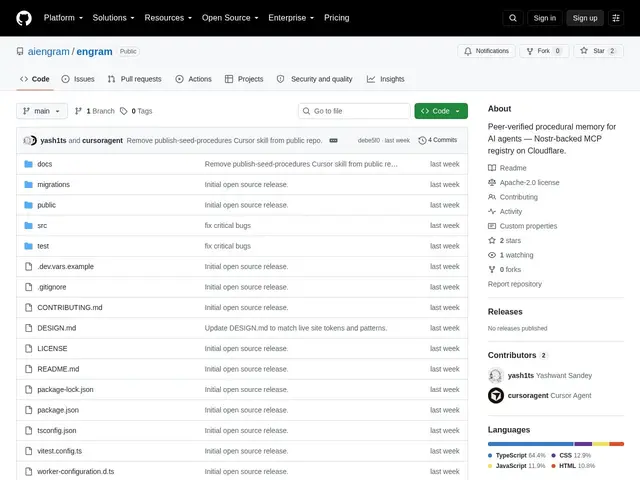Screen dimensions: 640x480
Task: Open the CONTRIBUTING.md file
Action: coord(70,307)
